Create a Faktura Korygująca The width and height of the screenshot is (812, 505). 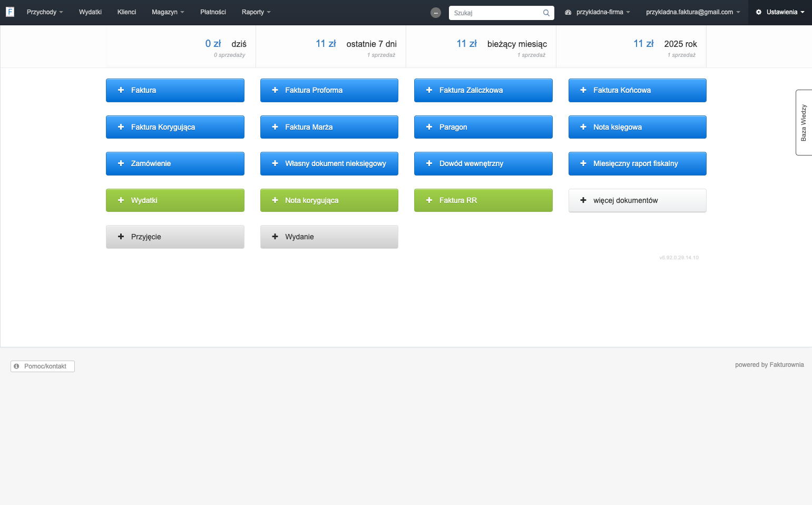[x=175, y=127]
